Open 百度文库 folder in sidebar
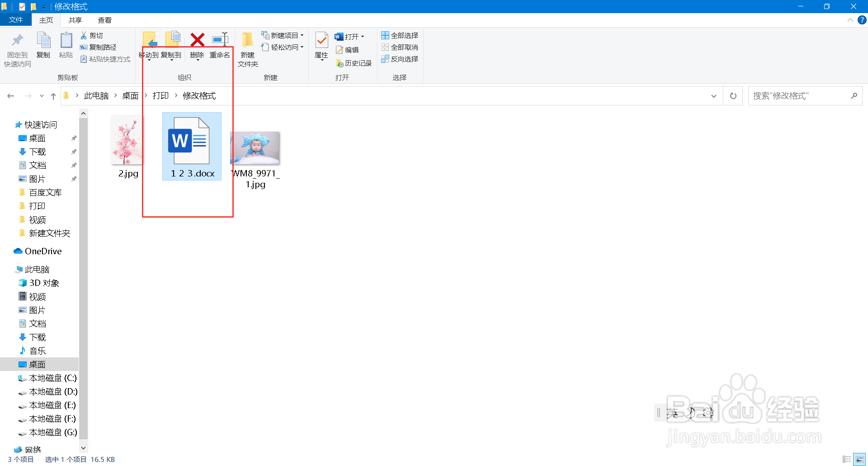Viewport: 868px width, 466px height. pos(45,192)
